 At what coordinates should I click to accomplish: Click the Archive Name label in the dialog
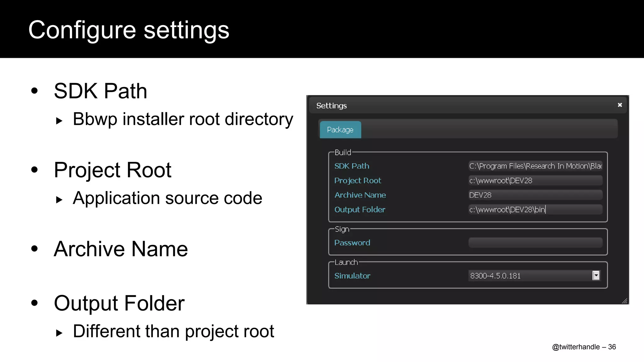click(x=360, y=195)
